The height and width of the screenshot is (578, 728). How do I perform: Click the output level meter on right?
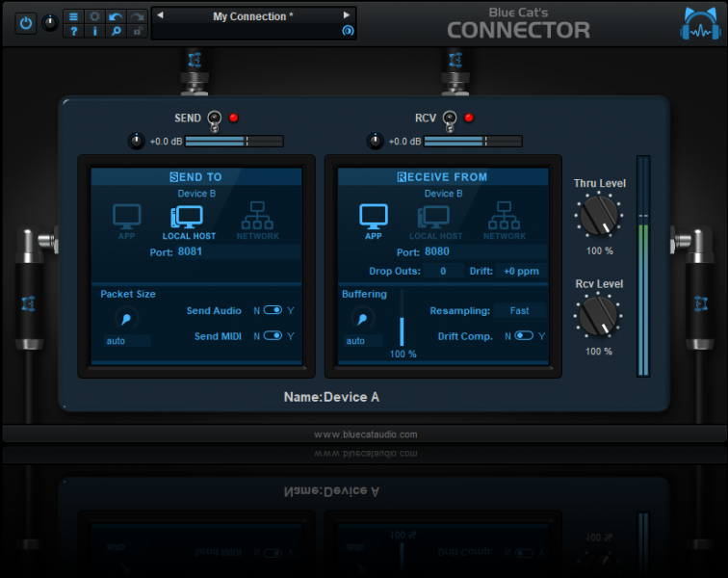pos(643,266)
